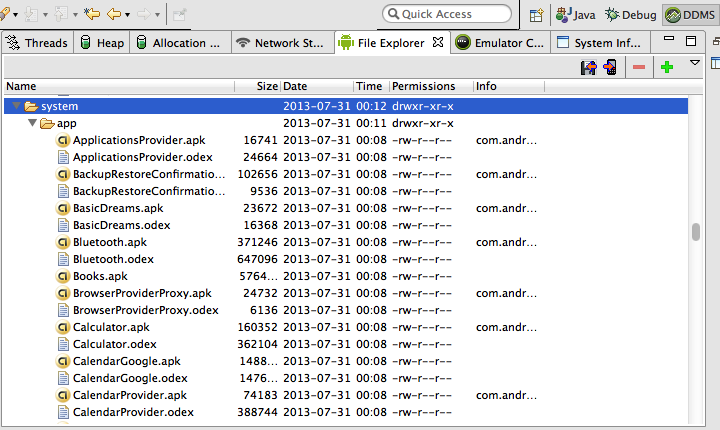Select BrowserProviderProxy.apk file
The image size is (720, 430).
[142, 293]
